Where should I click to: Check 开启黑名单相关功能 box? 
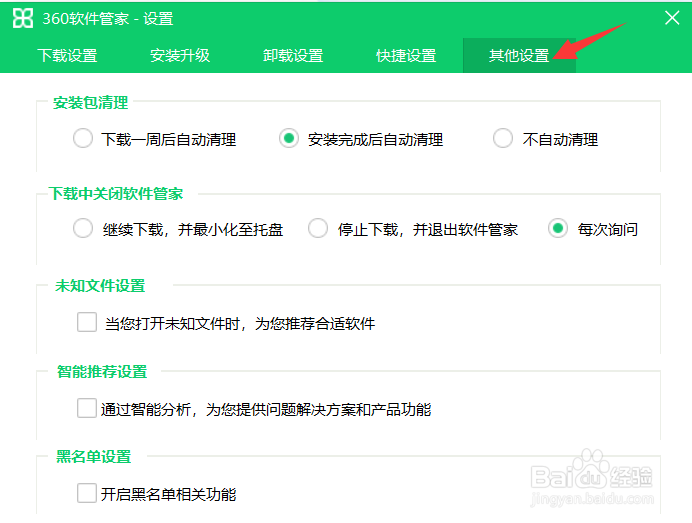[x=87, y=493]
